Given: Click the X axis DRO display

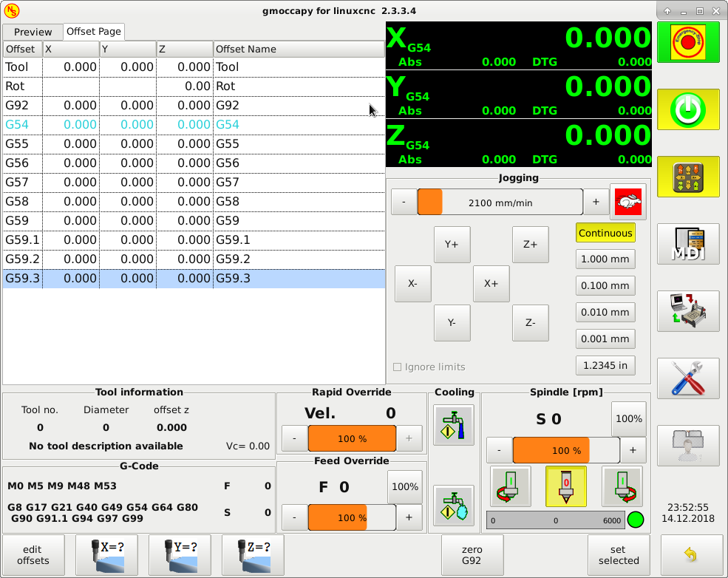Looking at the screenshot, I should tap(519, 46).
